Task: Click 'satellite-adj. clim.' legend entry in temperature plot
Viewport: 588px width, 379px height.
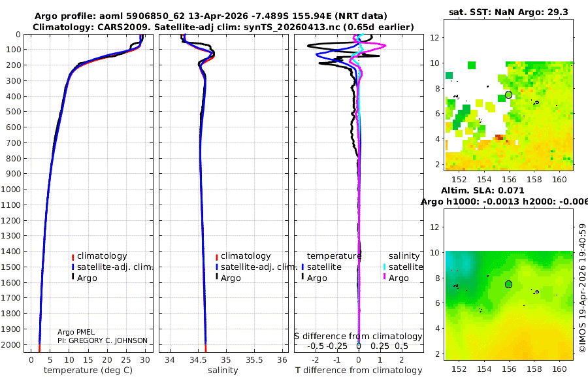Action: point(115,267)
